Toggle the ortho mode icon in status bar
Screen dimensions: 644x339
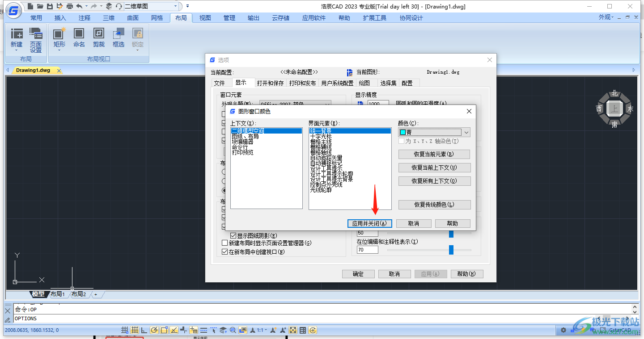click(144, 330)
